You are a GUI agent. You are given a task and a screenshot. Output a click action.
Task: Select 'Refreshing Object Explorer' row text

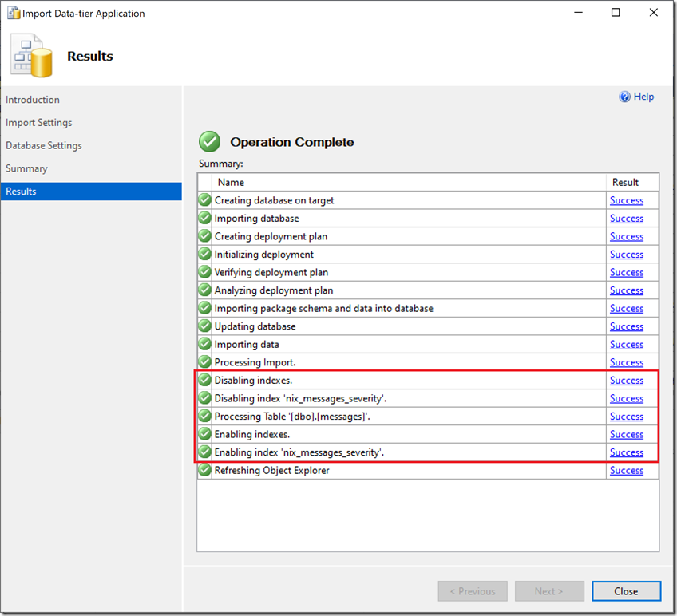271,470
